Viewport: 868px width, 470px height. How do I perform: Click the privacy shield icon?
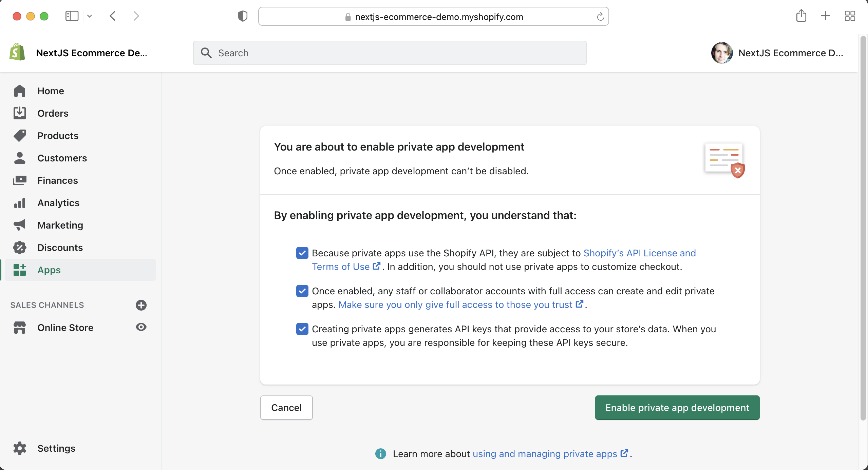click(x=243, y=16)
